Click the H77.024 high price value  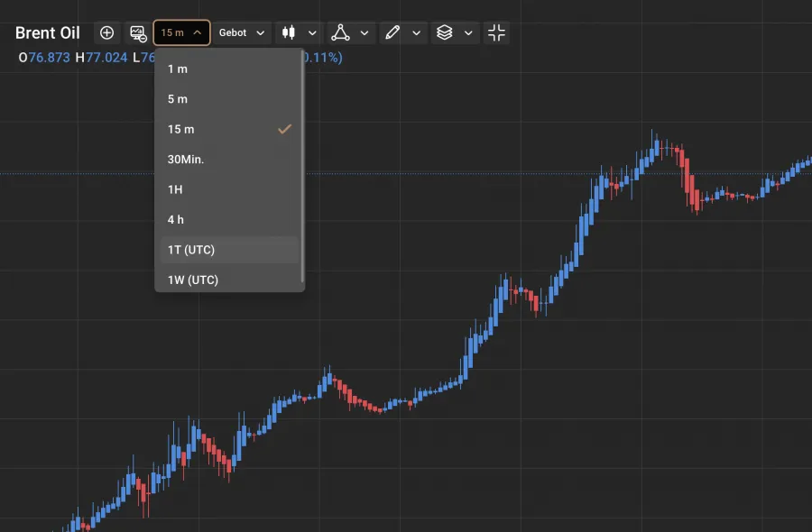point(107,57)
